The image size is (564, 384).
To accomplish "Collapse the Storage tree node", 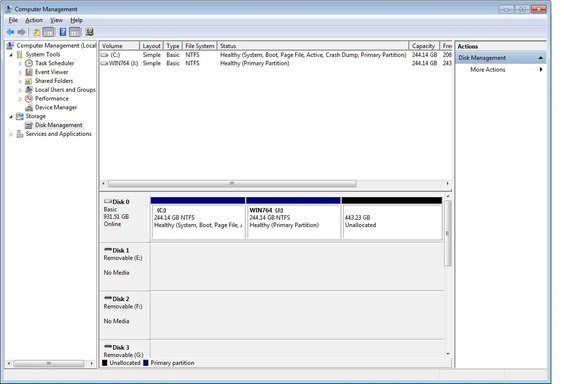I will pyautogui.click(x=11, y=116).
